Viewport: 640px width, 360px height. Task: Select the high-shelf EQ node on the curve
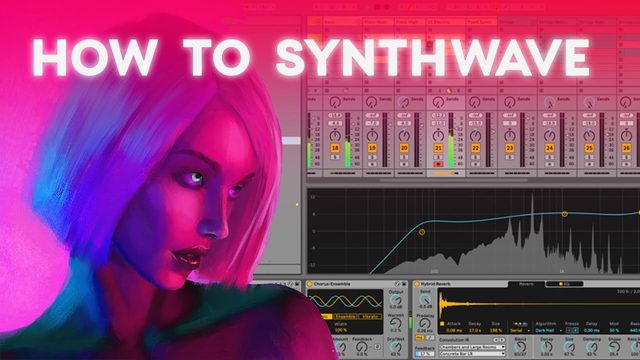tap(564, 214)
